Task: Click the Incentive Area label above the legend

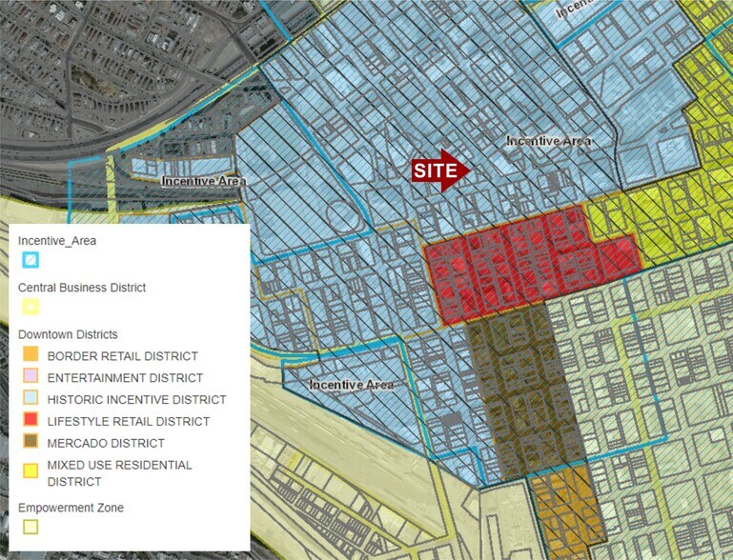Action: pyautogui.click(x=203, y=181)
